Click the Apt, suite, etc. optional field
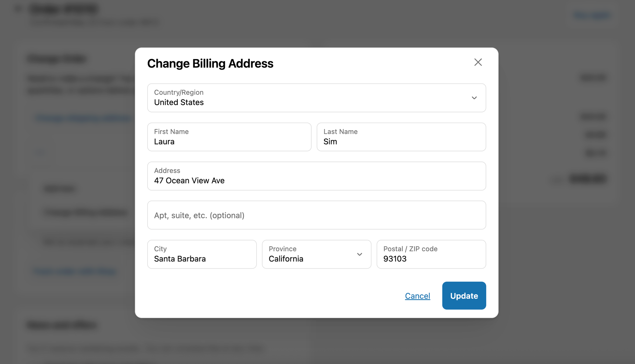635x364 pixels. 316,215
